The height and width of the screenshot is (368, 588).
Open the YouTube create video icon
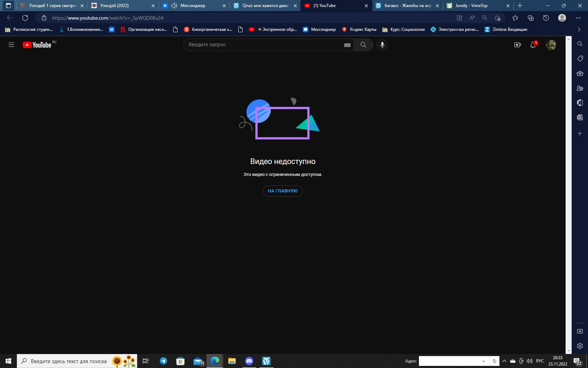[x=517, y=45]
